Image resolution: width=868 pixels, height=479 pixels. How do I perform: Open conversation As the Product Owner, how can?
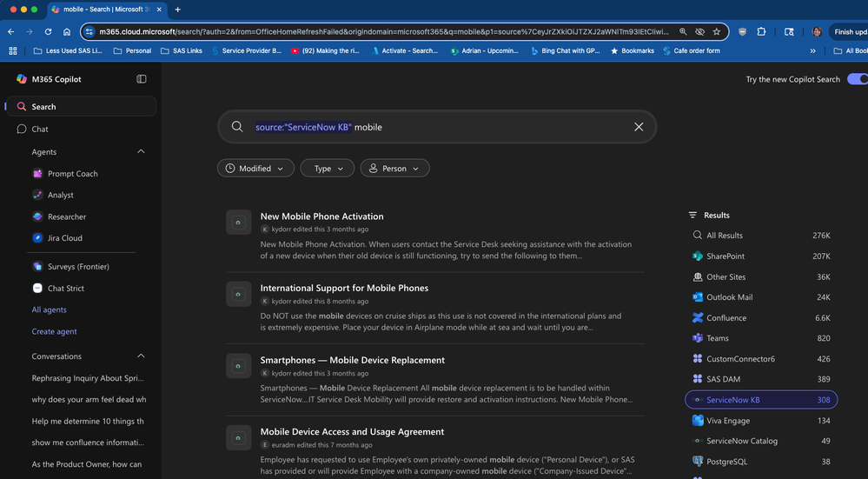[86, 464]
